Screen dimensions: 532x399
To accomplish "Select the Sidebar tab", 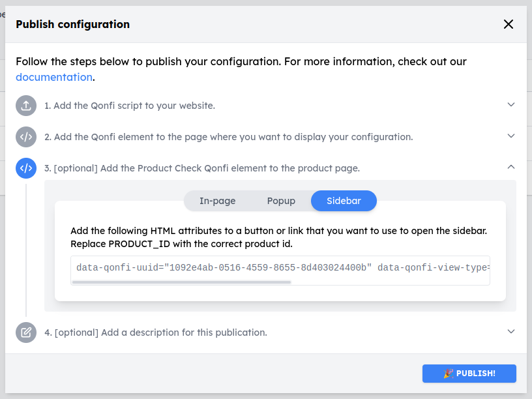I will [x=344, y=201].
